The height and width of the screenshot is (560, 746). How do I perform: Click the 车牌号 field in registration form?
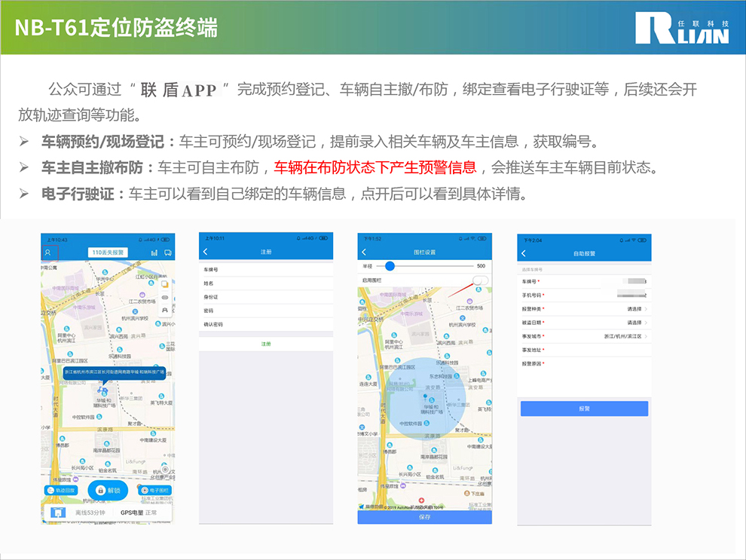tap(265, 269)
